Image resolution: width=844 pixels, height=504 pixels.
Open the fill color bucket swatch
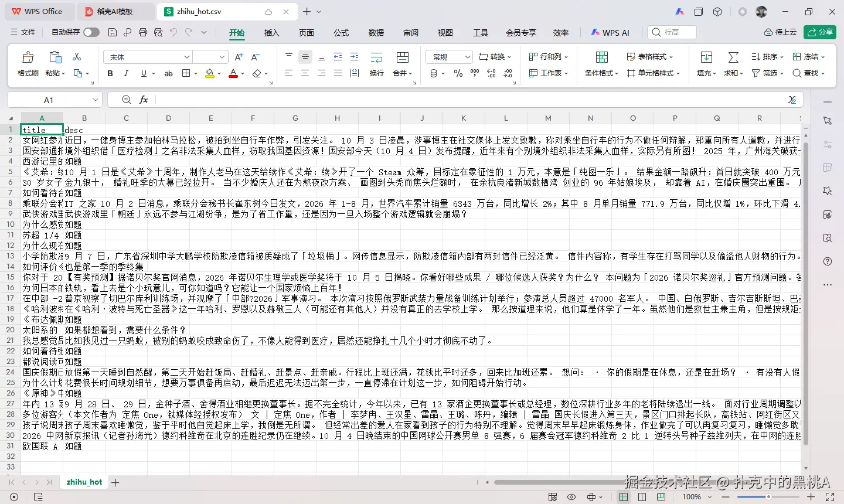pos(210,74)
